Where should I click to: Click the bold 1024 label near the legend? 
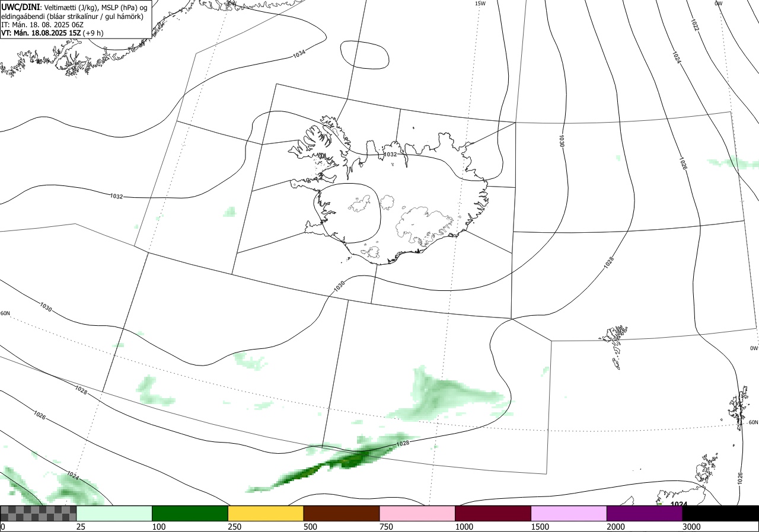tap(679, 504)
